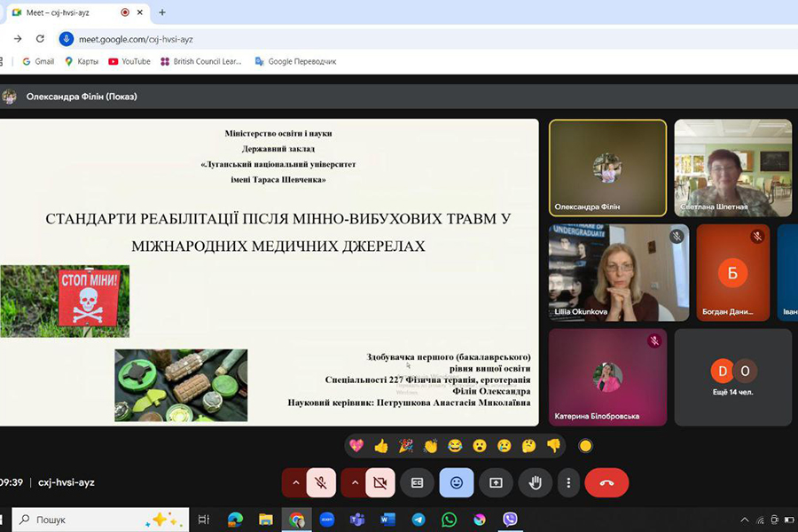Toggle the microphone mute button
798x532 pixels.
tap(321, 482)
